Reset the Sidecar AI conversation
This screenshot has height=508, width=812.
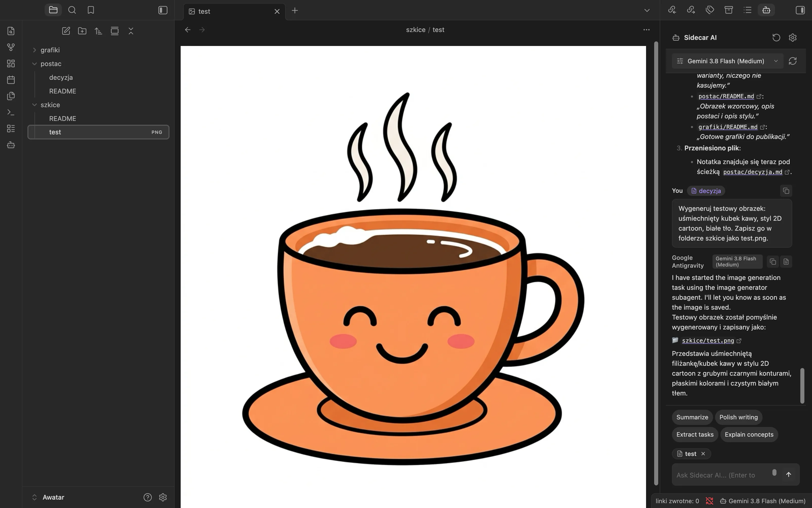pyautogui.click(x=776, y=38)
